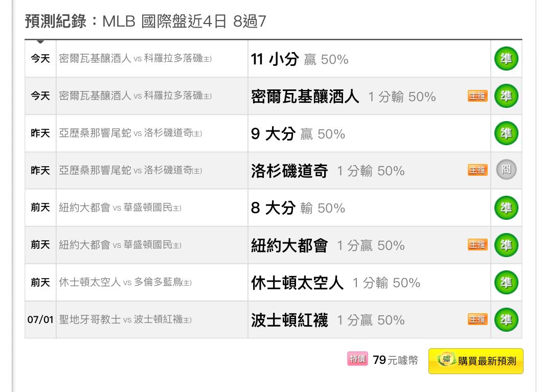Click green 準 badge for 波士頓紅襪 pick
Viewport: 543px width, 392px height.
click(x=506, y=319)
